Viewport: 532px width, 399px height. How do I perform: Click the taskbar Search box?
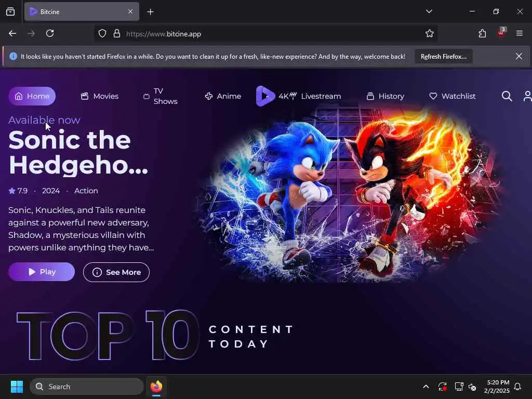pos(87,387)
